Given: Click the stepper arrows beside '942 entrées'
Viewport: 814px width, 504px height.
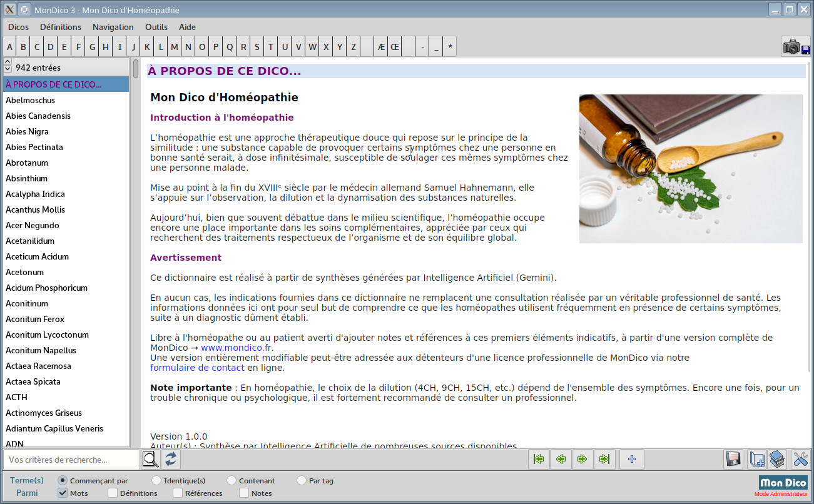Looking at the screenshot, I should pyautogui.click(x=8, y=66).
